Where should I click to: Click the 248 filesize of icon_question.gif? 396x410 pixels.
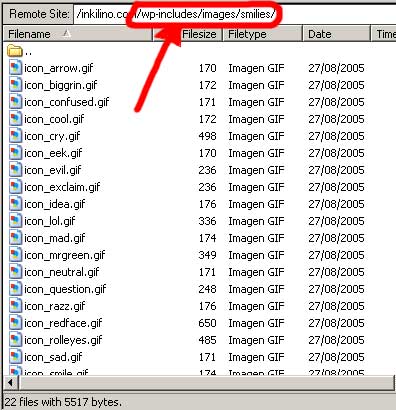[207, 289]
